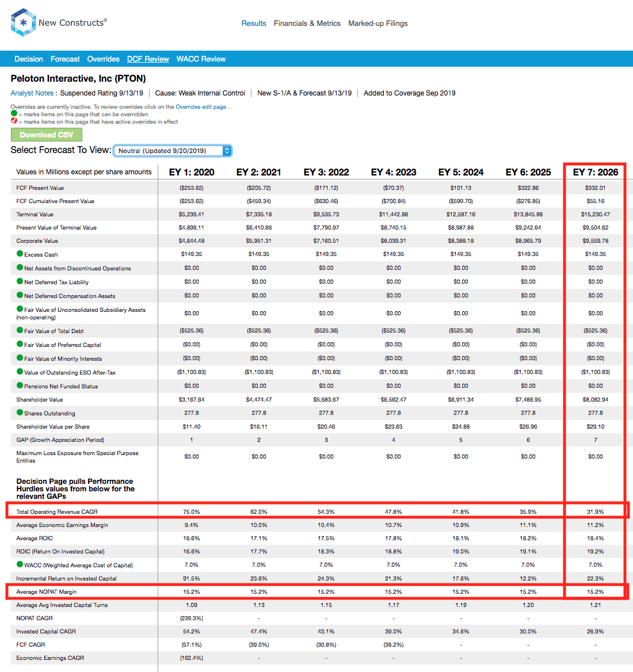The image size is (633, 672).
Task: Click the GAP (Growth Appreciation Period) label
Action: point(60,440)
